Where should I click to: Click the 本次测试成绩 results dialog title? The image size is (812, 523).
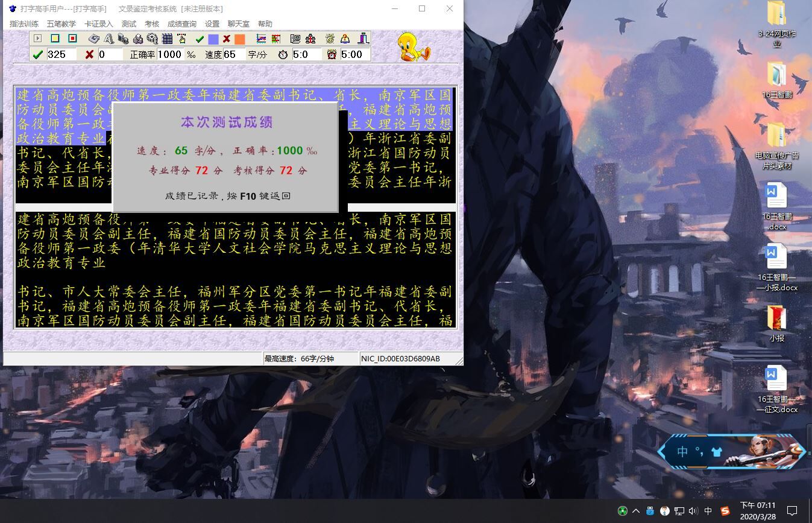click(227, 122)
